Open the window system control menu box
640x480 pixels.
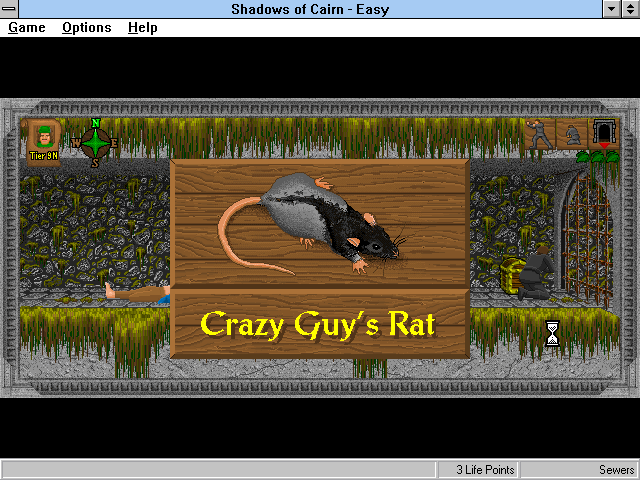click(x=9, y=9)
